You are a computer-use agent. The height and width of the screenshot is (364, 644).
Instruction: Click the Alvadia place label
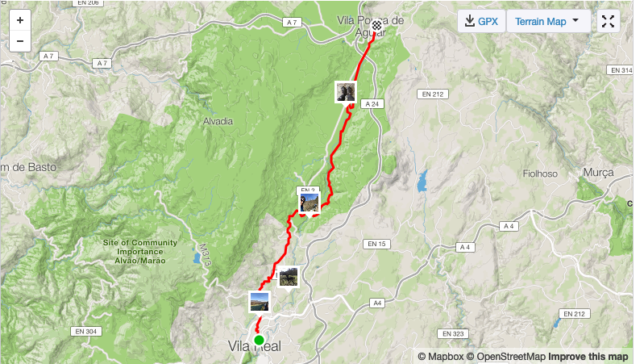point(218,121)
